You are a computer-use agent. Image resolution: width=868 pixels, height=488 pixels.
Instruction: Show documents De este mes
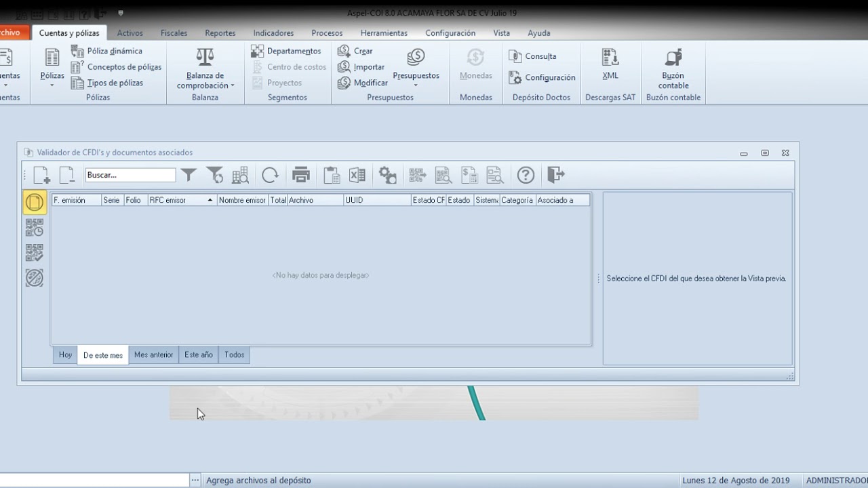pyautogui.click(x=103, y=355)
